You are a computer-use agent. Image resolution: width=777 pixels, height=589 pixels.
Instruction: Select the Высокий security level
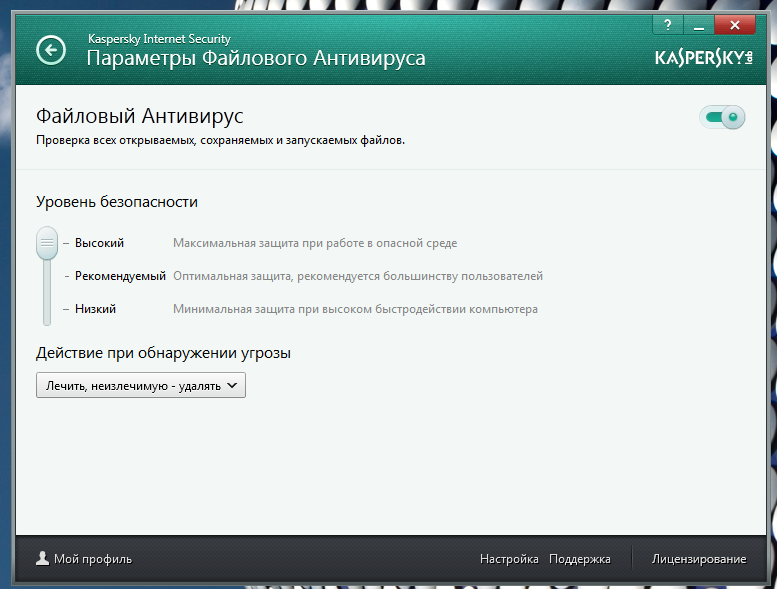[x=99, y=243]
